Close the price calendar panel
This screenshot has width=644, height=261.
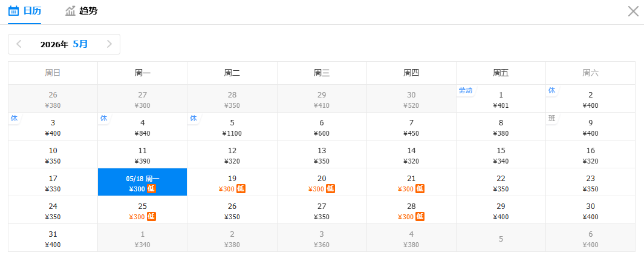633,11
